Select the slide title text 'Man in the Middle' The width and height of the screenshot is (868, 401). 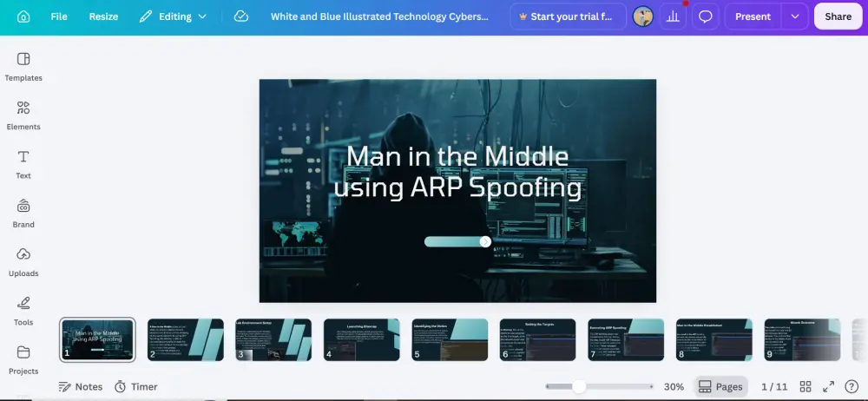tap(457, 156)
